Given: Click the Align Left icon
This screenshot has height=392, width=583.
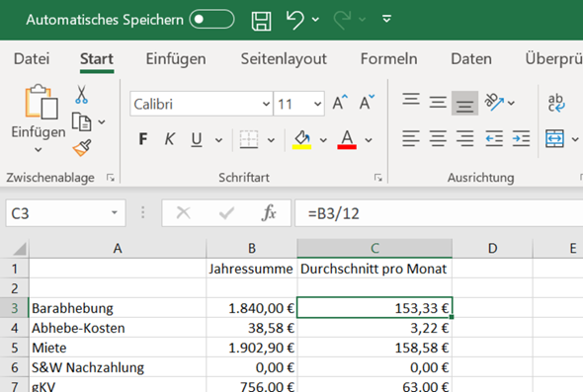Looking at the screenshot, I should pos(411,138).
